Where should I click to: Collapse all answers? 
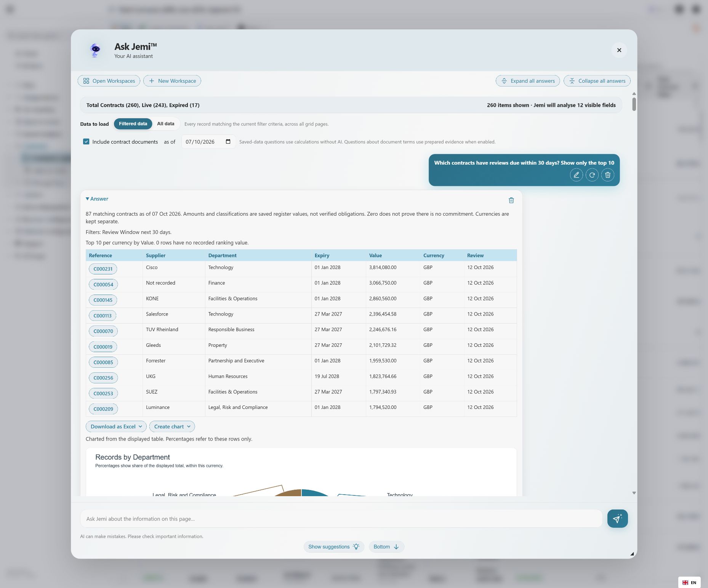597,81
